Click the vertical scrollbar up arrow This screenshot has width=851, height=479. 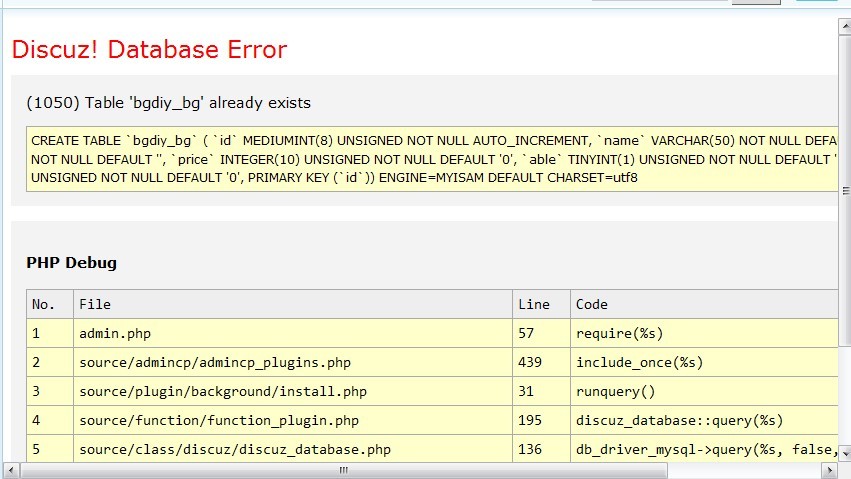[x=844, y=26]
